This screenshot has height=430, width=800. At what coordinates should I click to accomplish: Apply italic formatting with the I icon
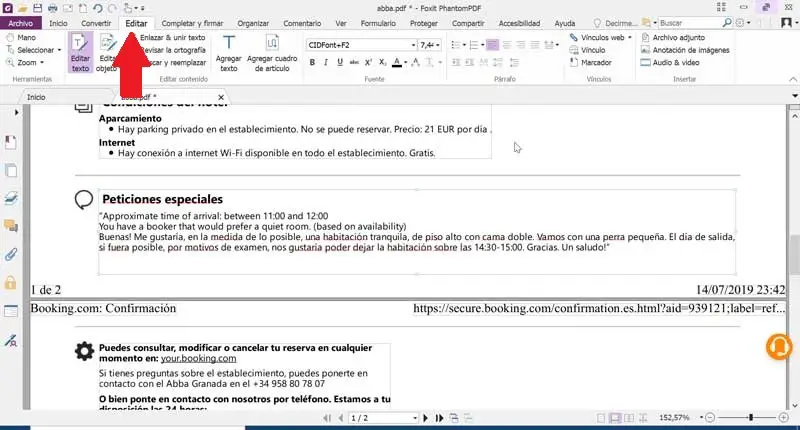(326, 62)
